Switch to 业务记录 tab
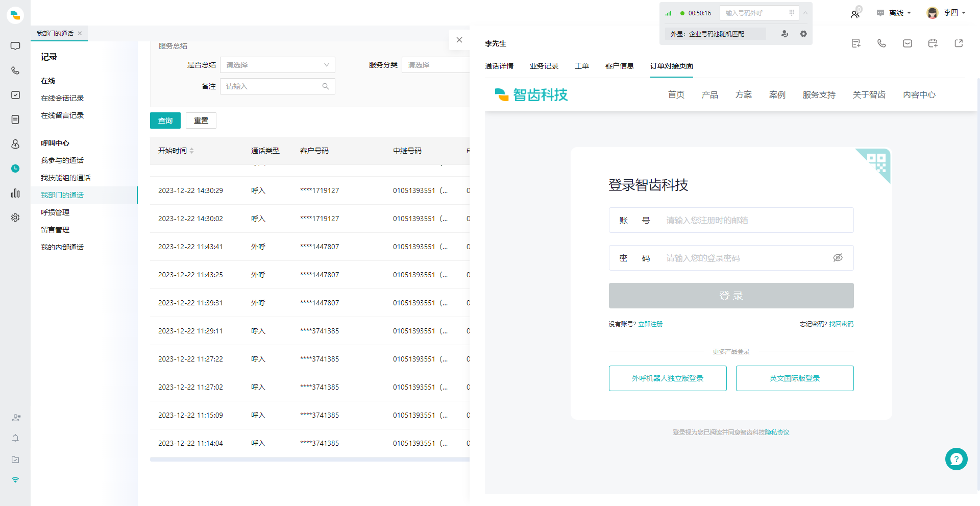980x506 pixels. coord(544,66)
